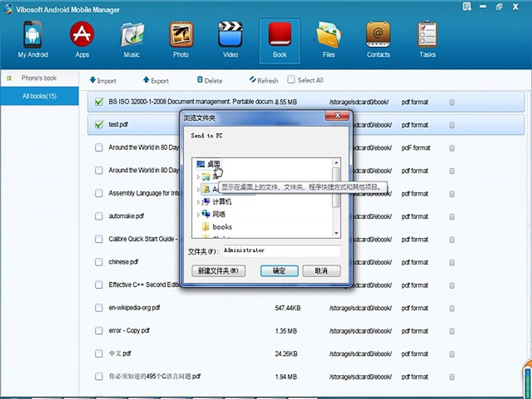Click trash icon for 495个C语言问题.pdf row
The image size is (532, 399).
452,377
